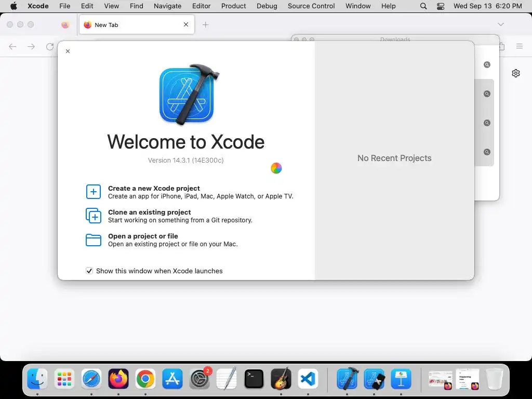Open Spotlight search in the menu bar
The width and height of the screenshot is (532, 399).
click(x=423, y=6)
